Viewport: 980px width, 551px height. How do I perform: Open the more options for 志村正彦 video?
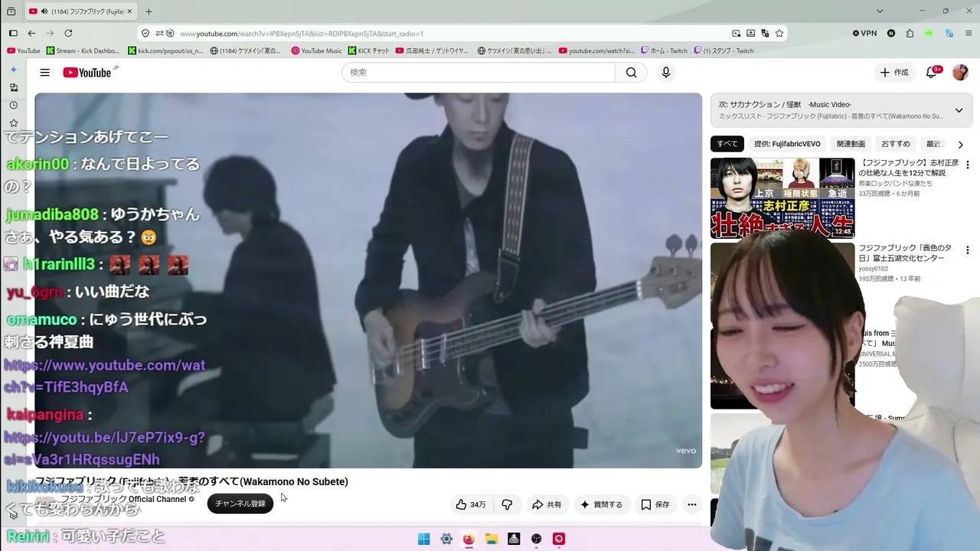click(x=967, y=165)
